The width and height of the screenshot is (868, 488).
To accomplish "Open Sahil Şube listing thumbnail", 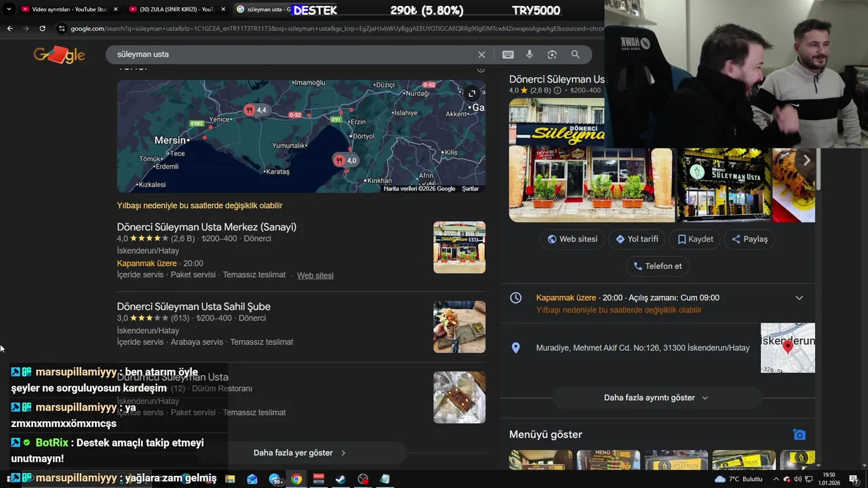I will [x=459, y=327].
